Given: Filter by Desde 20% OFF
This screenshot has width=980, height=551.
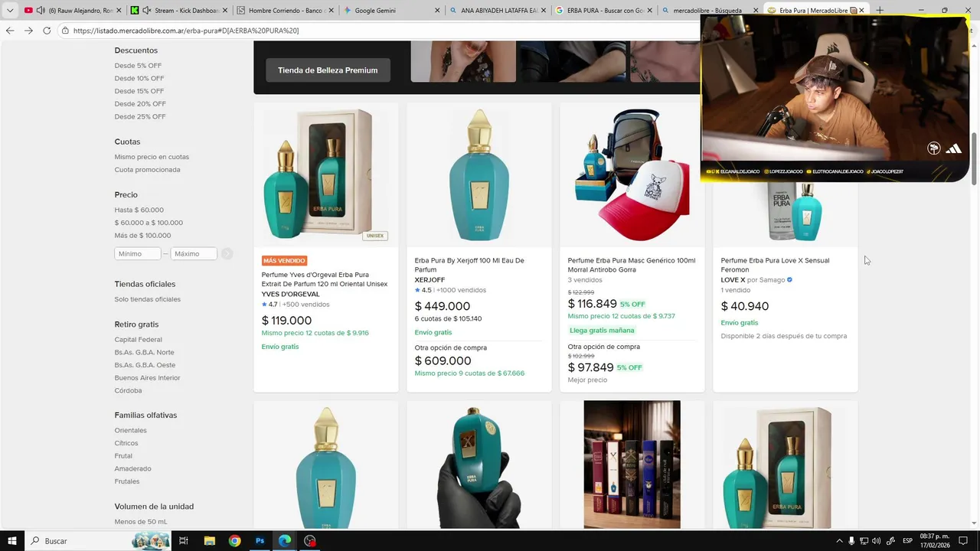Looking at the screenshot, I should (x=140, y=104).
